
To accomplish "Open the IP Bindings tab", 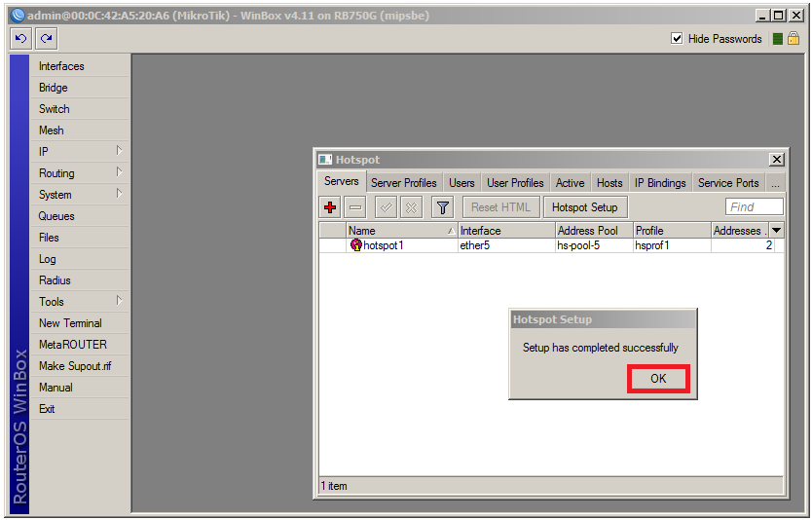I will [660, 183].
